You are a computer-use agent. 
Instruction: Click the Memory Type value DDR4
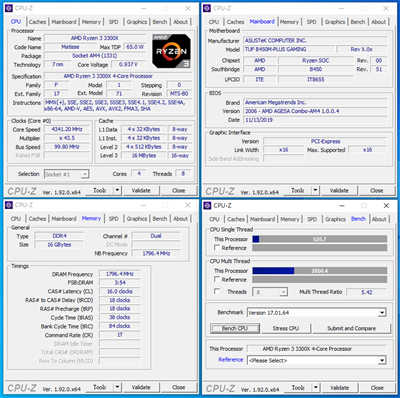[x=59, y=236]
